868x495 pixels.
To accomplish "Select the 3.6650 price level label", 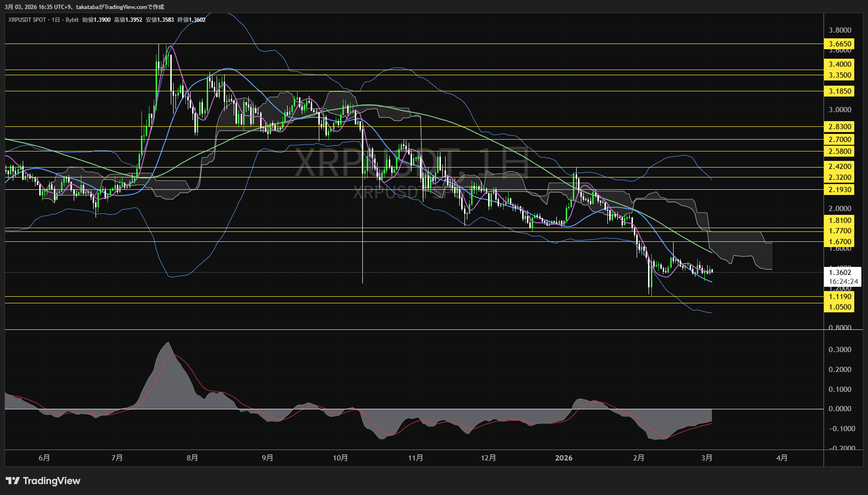I will (840, 44).
